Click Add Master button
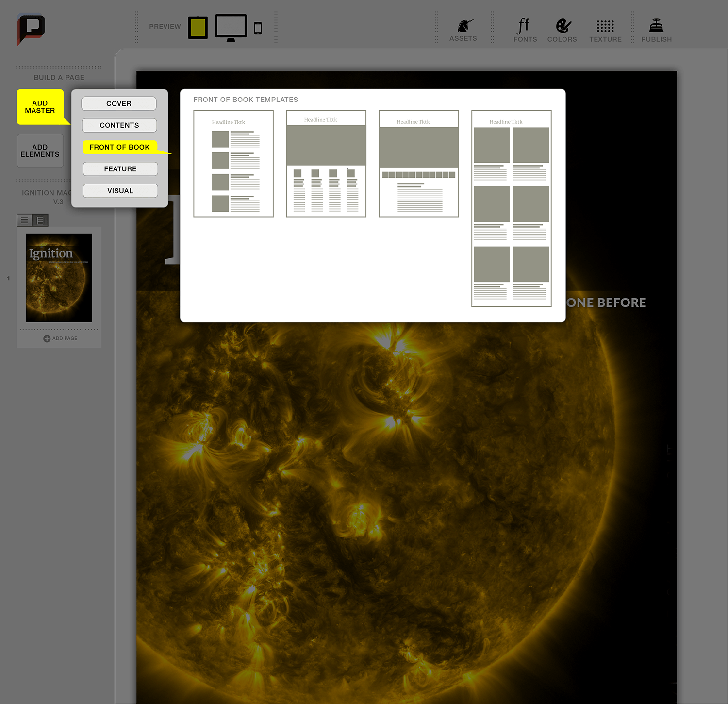The image size is (728, 704). click(40, 107)
